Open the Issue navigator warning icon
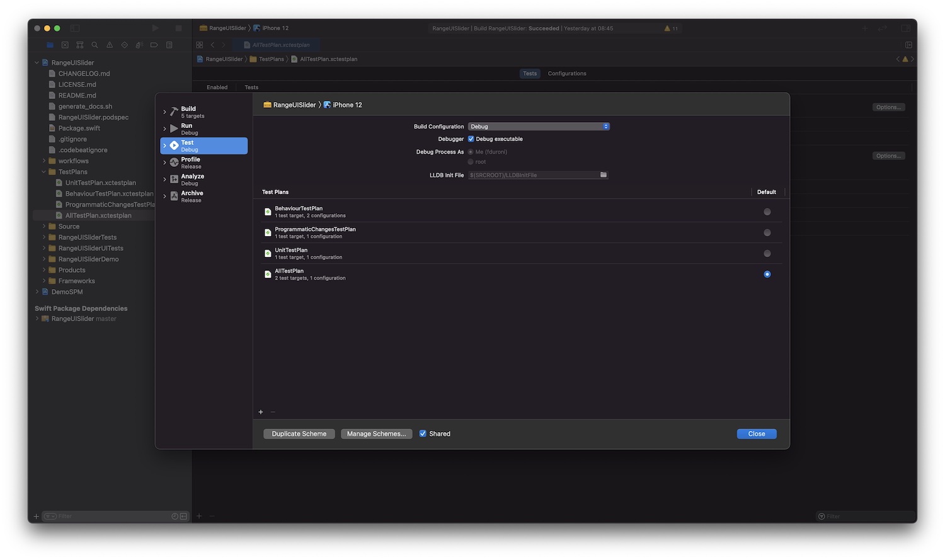 tap(110, 45)
